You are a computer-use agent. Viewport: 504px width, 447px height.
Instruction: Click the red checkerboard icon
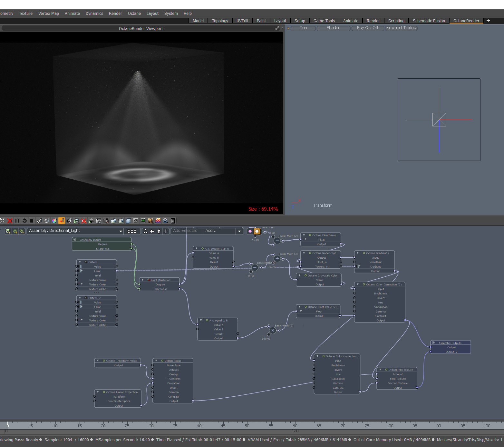click(158, 221)
